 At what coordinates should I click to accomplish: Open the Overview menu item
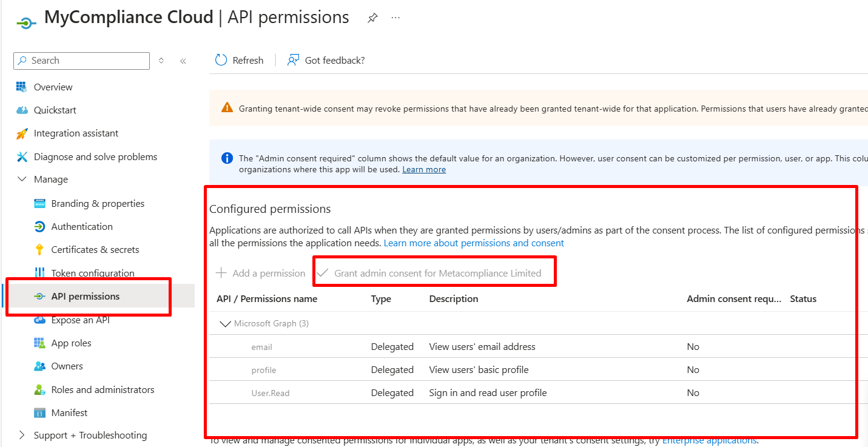[53, 87]
